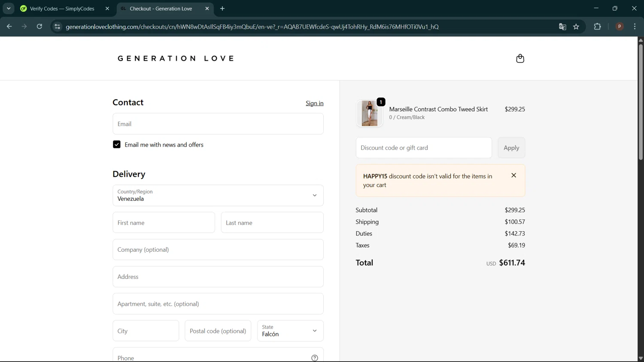The height and width of the screenshot is (362, 644).
Task: Click the Postal code (optional) field
Action: [218, 331]
